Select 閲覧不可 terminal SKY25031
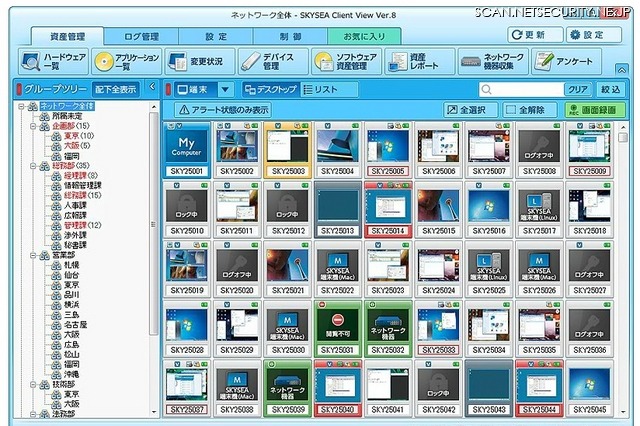 pos(337,328)
